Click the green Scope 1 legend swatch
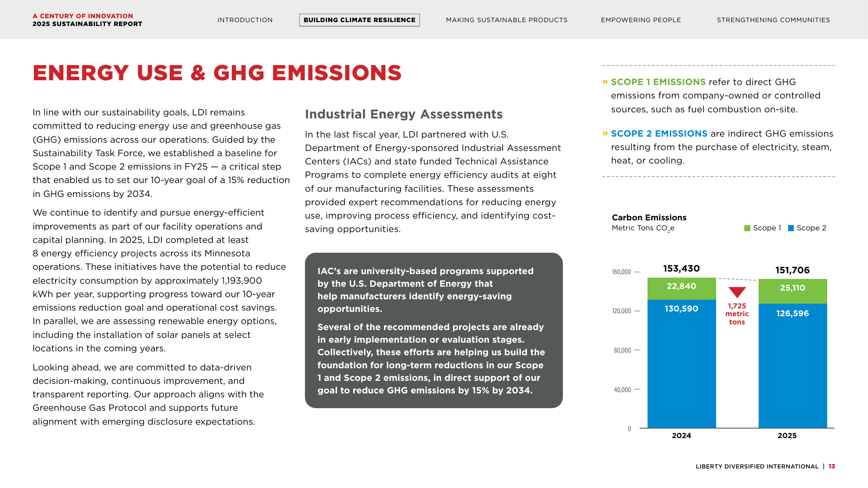The image size is (868, 488). 747,228
